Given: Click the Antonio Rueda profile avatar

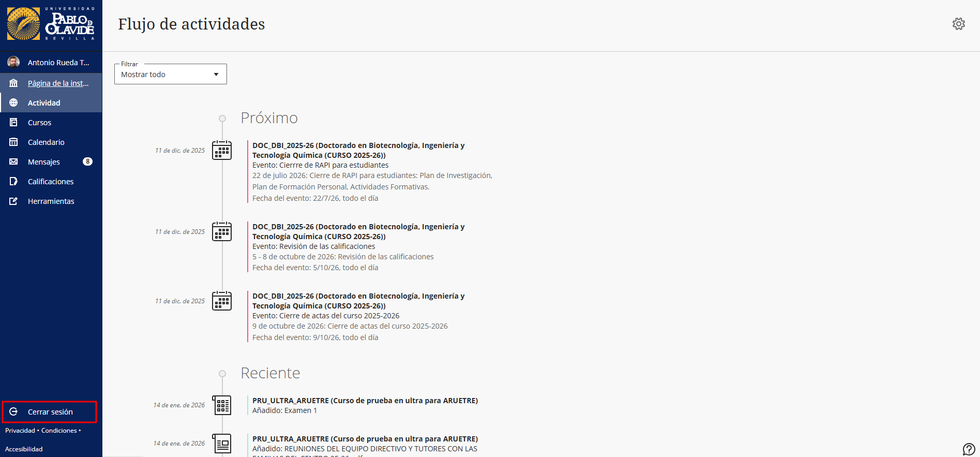Looking at the screenshot, I should tap(13, 63).
